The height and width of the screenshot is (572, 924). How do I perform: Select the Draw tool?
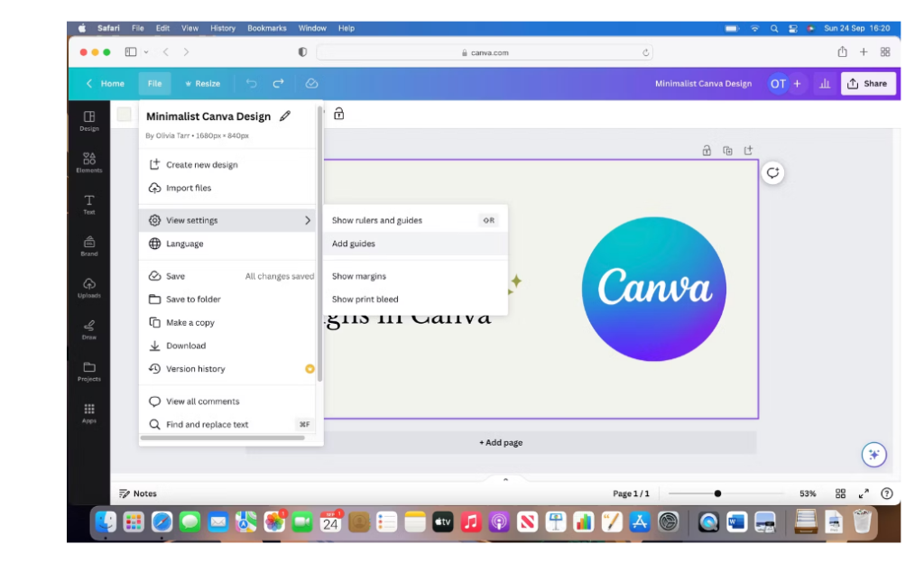pyautogui.click(x=89, y=330)
